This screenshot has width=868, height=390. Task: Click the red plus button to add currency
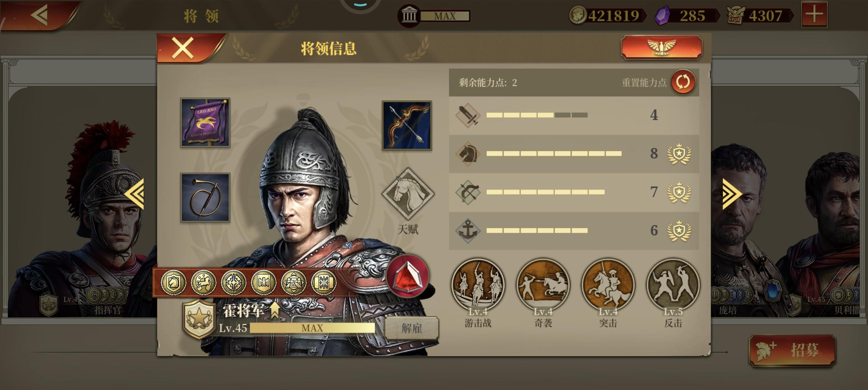(x=814, y=15)
